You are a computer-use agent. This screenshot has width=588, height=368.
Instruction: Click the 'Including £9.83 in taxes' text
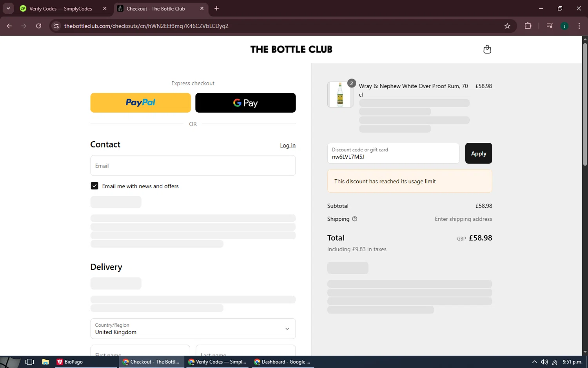[357, 249]
